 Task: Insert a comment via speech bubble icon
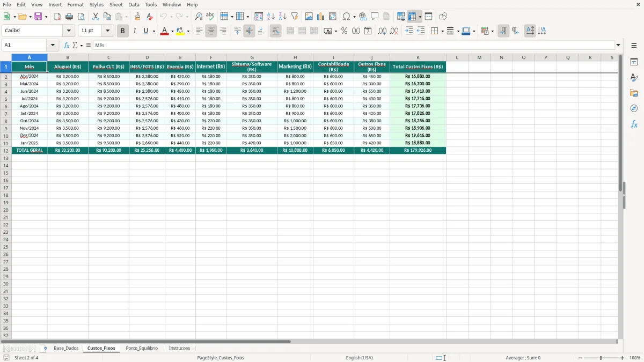[x=375, y=17]
